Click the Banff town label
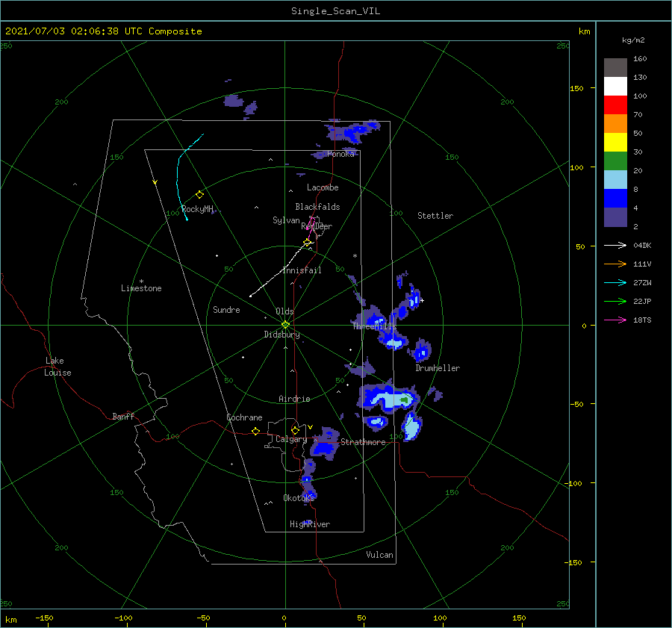The height and width of the screenshot is (628, 672). pos(123,416)
